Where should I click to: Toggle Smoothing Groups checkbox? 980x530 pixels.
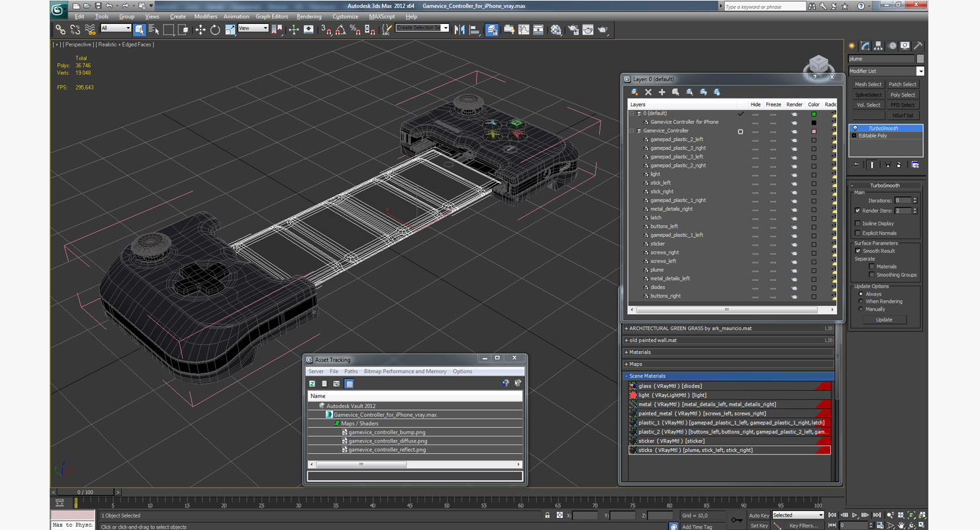872,274
